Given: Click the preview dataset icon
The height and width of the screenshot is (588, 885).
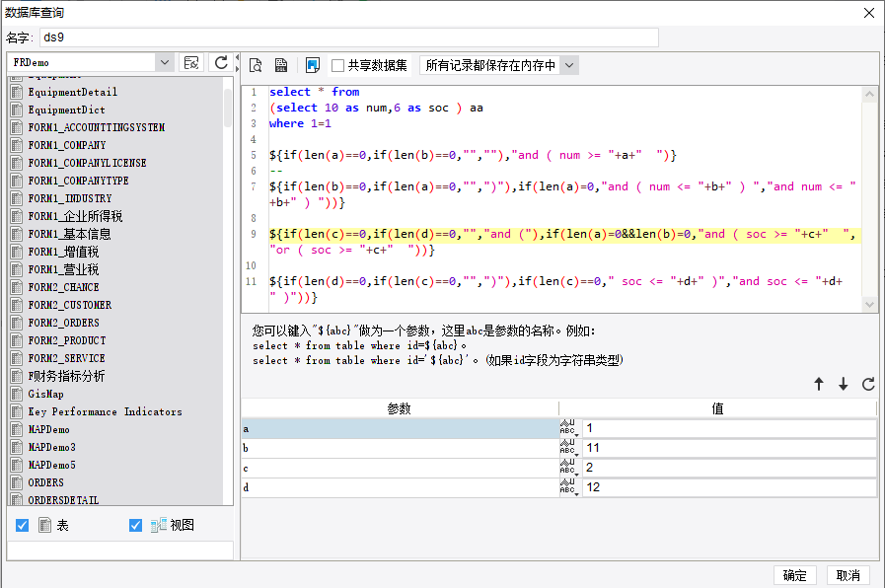Looking at the screenshot, I should click(256, 65).
